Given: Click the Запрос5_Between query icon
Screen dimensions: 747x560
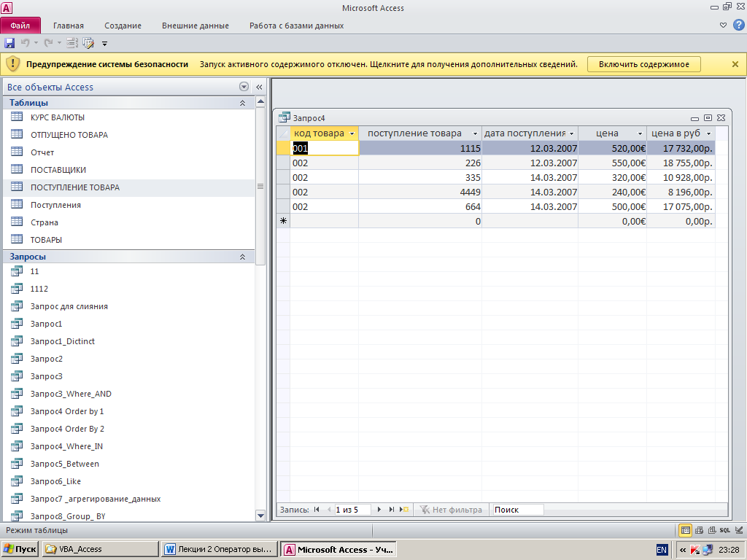Looking at the screenshot, I should point(17,463).
